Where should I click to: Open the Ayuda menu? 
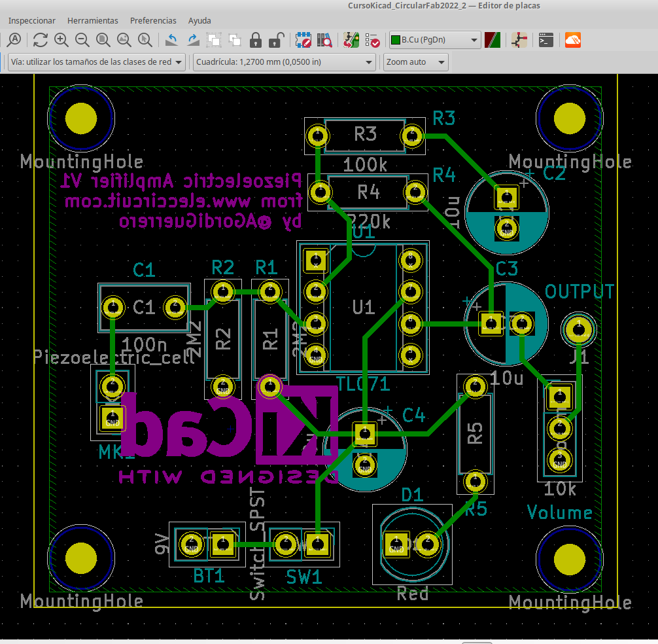point(199,21)
